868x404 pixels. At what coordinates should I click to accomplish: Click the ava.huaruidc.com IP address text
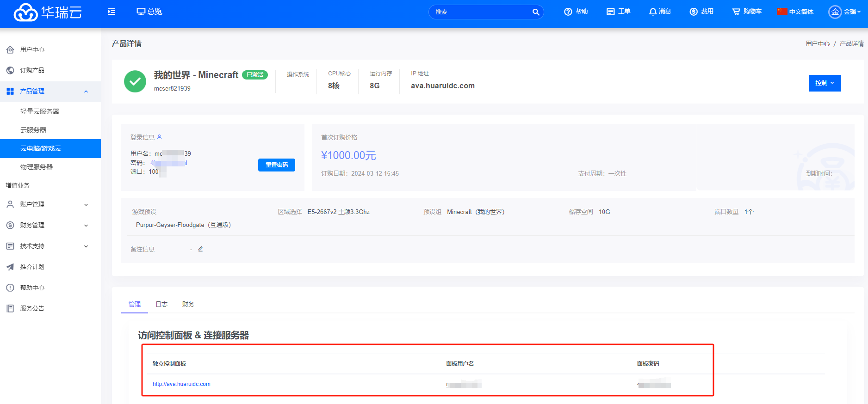(443, 86)
